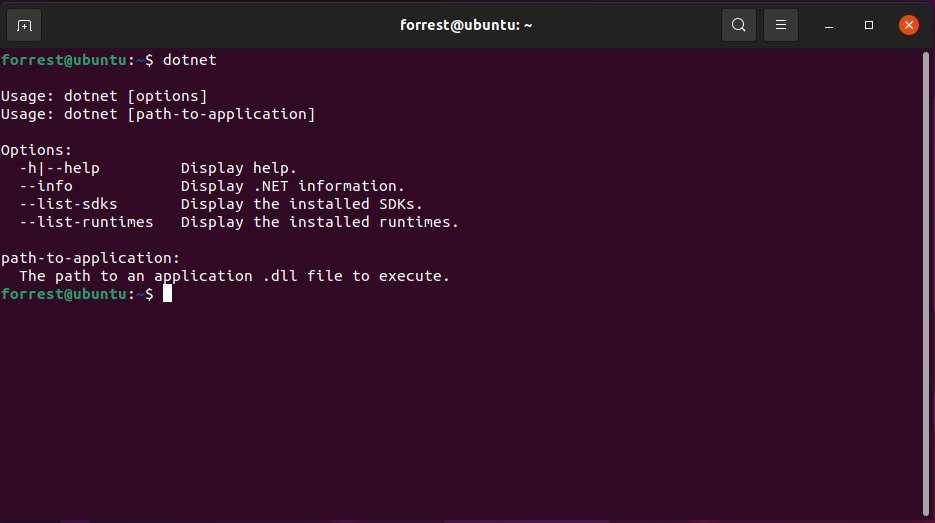Click the --info option text

[46, 186]
